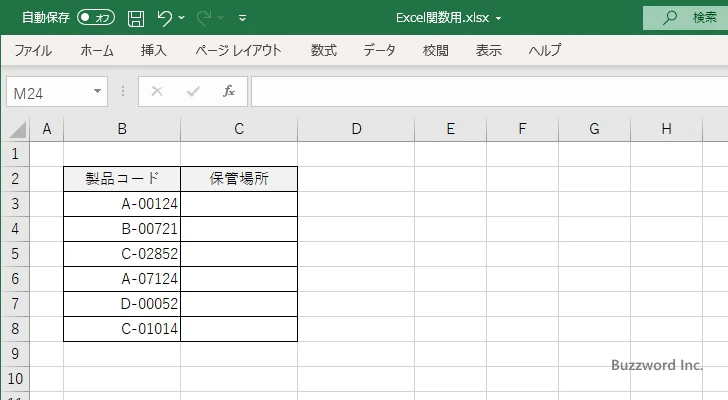
Task: Select row 2 header
Action: 15,179
